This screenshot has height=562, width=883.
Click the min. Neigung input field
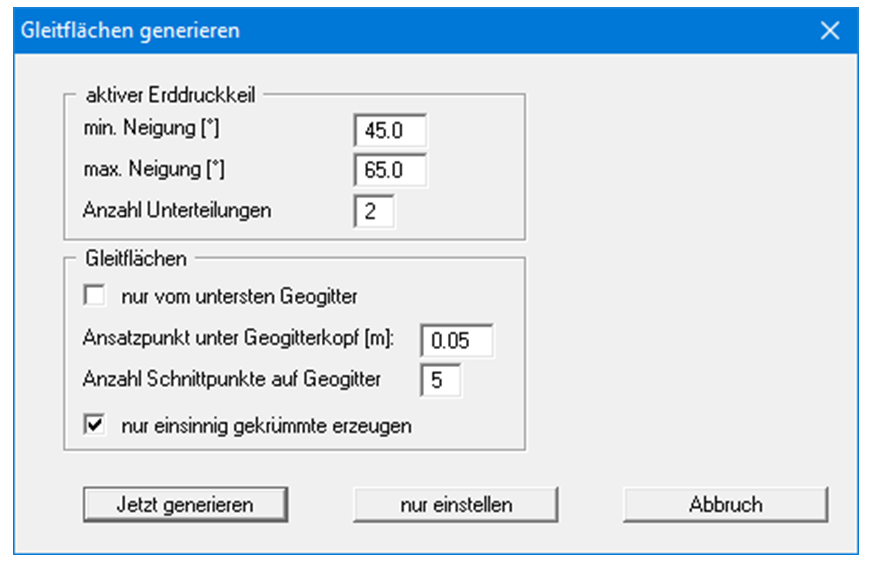coord(390,130)
